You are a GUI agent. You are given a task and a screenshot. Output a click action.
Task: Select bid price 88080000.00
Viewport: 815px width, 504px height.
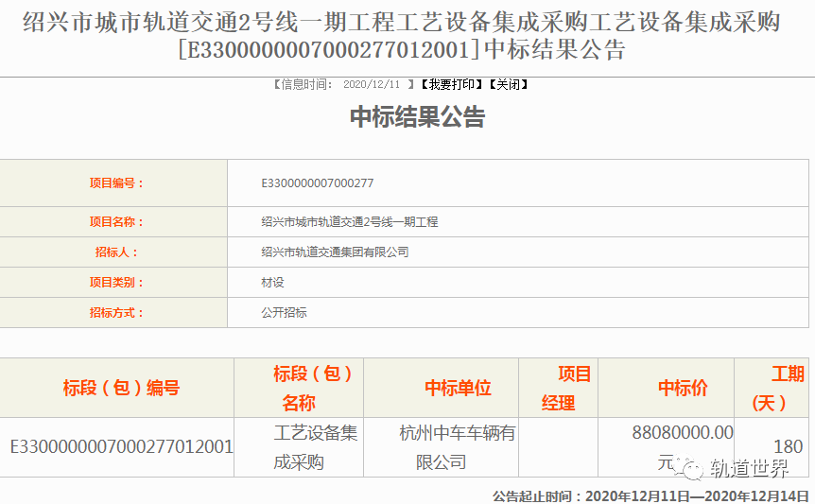(x=683, y=432)
